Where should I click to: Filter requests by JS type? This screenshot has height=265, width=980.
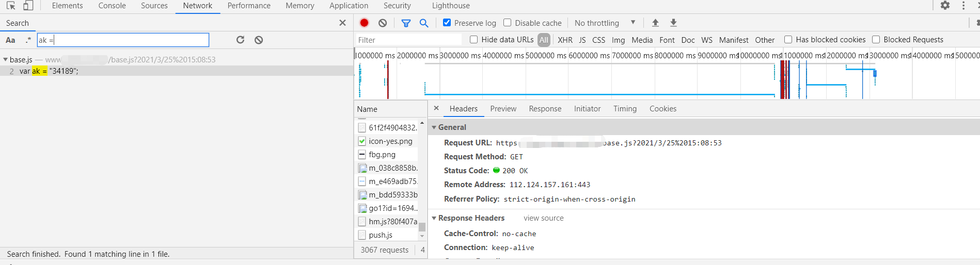pos(582,40)
